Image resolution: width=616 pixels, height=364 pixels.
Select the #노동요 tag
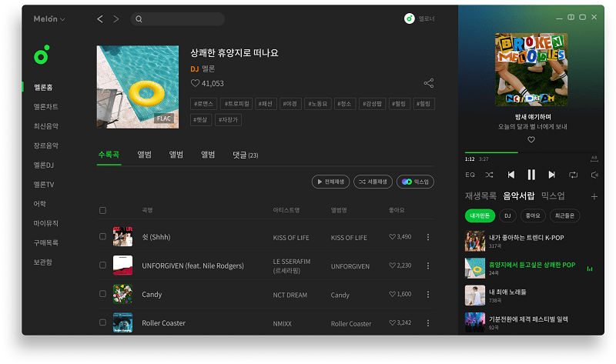[x=318, y=104]
